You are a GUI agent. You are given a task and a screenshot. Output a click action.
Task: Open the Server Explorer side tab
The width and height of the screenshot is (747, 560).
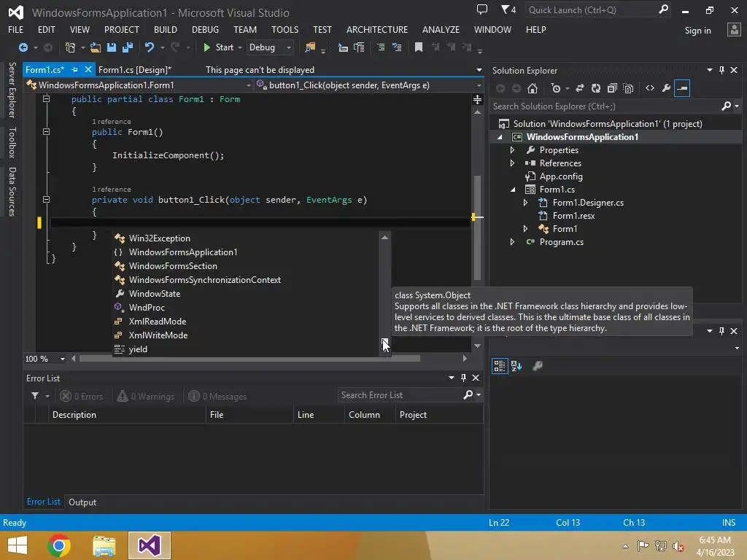point(12,90)
